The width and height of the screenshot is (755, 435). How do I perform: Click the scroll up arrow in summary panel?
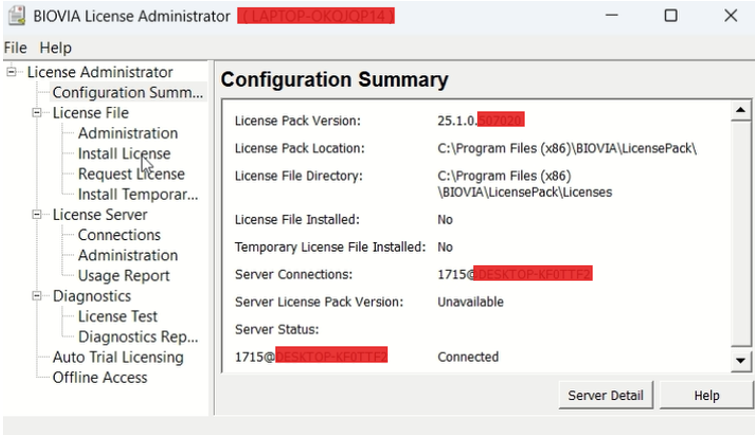point(741,110)
